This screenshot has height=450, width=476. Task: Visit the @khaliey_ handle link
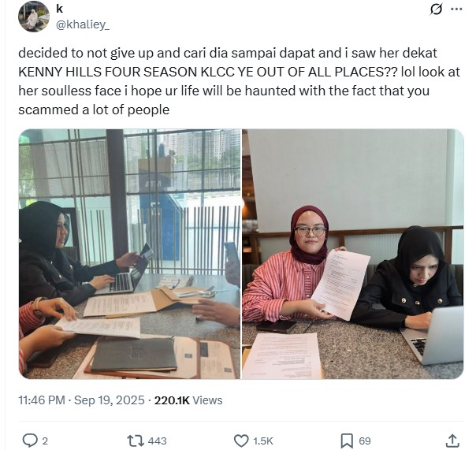(x=83, y=24)
